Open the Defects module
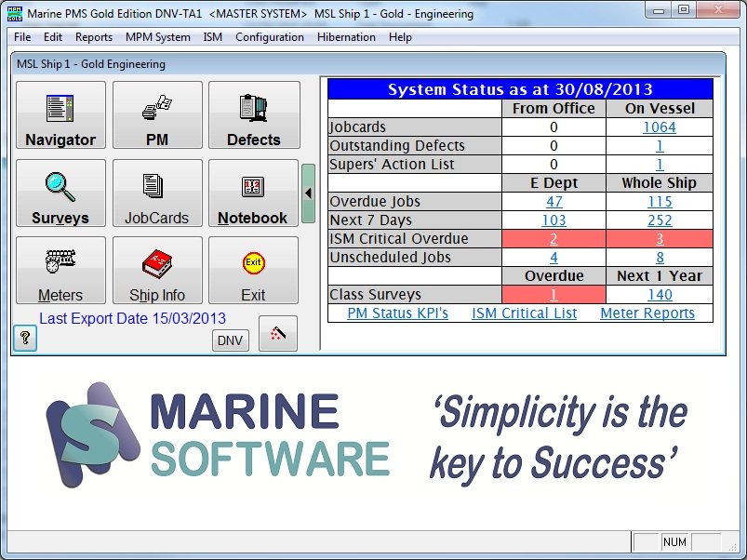This screenshot has height=560, width=747. pos(254,114)
